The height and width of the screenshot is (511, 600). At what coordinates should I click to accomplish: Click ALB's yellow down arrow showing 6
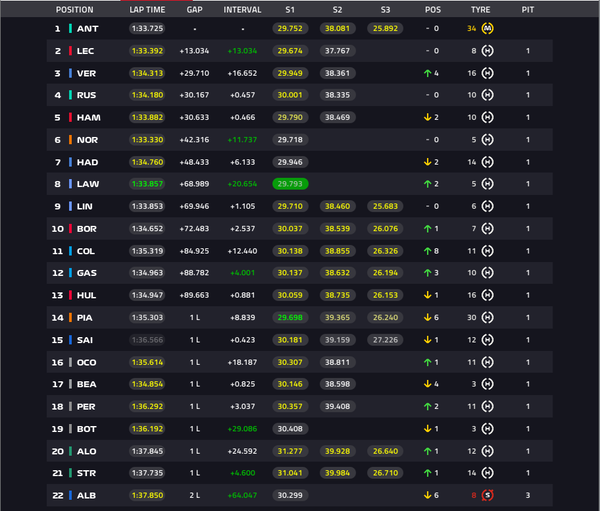(427, 495)
